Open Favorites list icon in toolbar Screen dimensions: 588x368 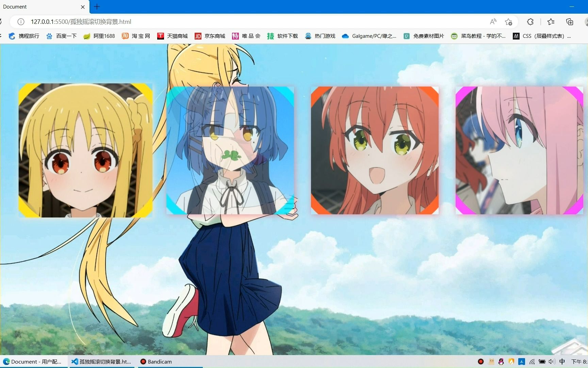tap(551, 22)
